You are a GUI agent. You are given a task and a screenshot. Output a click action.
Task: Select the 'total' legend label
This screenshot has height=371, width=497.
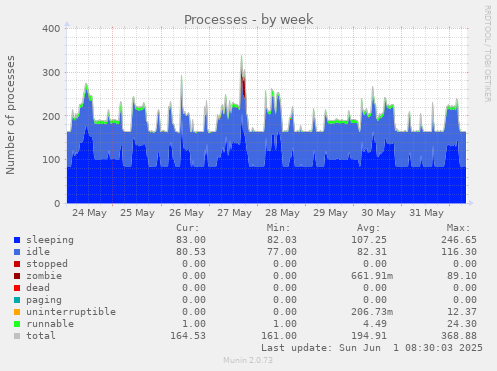(x=41, y=336)
